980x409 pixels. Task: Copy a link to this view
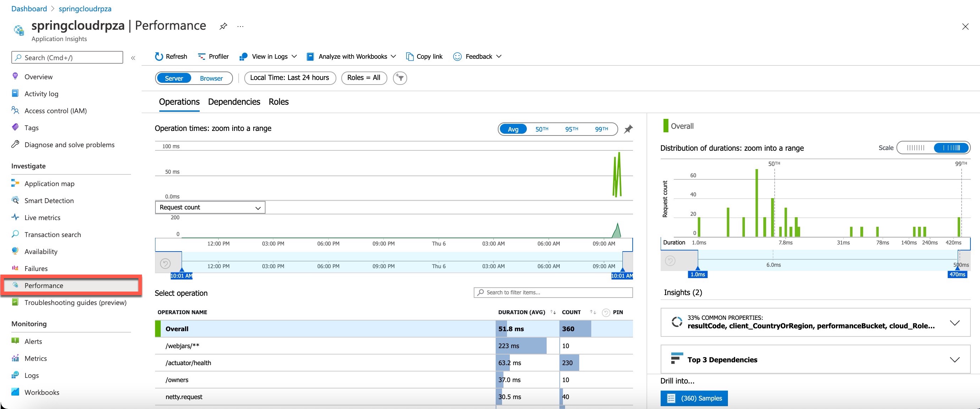[x=424, y=56]
